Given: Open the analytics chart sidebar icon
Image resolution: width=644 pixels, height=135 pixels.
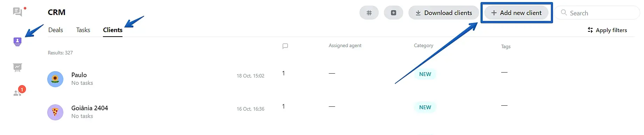Looking at the screenshot, I should point(17,67).
